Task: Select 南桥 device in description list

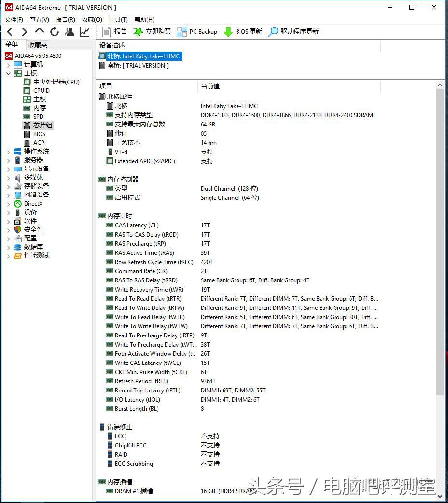Action: tap(137, 66)
